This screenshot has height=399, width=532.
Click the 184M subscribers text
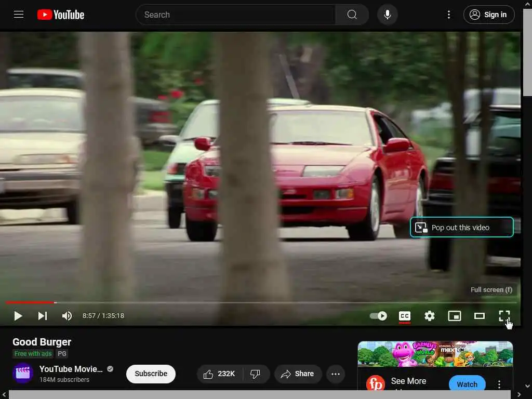tap(64, 380)
